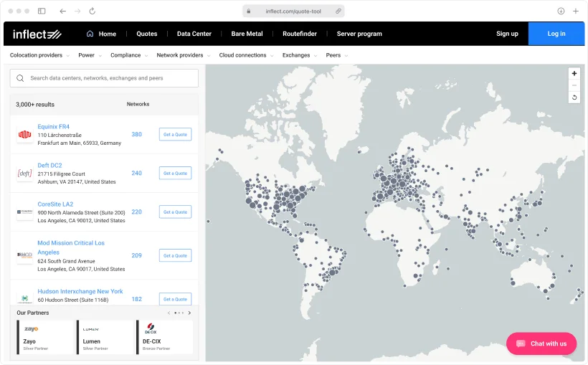
Task: Click the Hudson Interxchange logo
Action: (x=25, y=298)
